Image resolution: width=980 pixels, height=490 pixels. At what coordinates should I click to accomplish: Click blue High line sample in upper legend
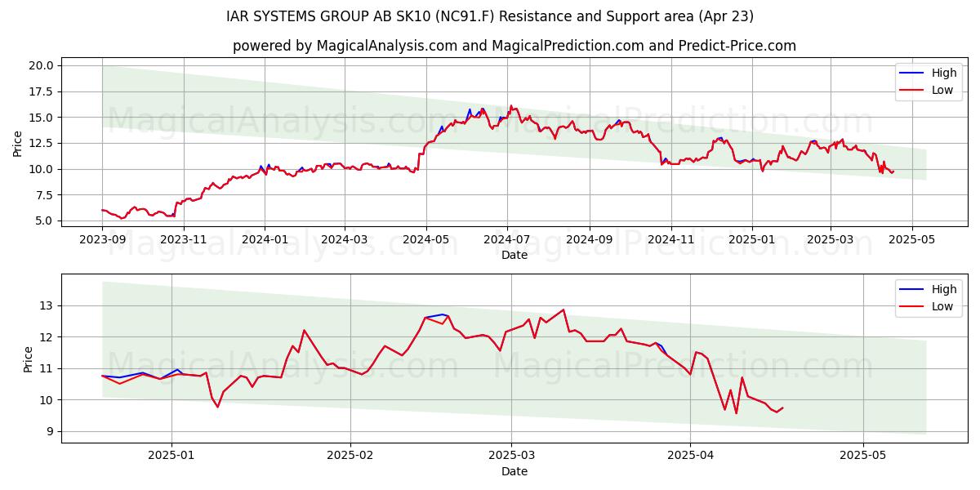pyautogui.click(x=912, y=73)
